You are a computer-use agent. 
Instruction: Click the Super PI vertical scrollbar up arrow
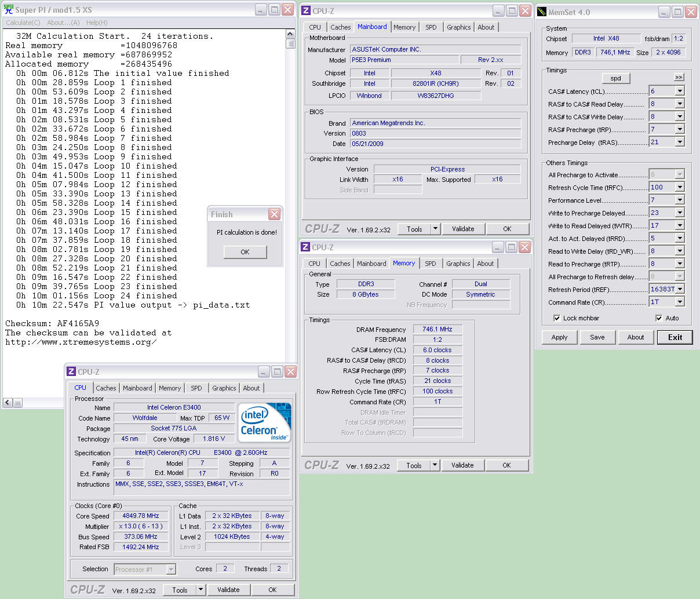pos(291,35)
